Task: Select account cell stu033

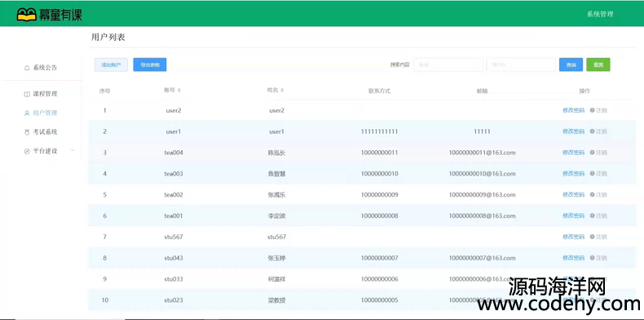Action: (x=174, y=279)
